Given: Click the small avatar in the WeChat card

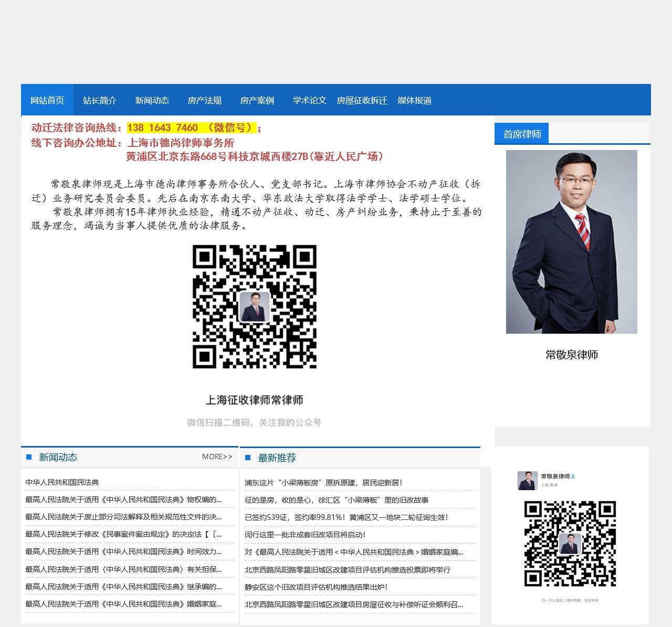Looking at the screenshot, I should tap(528, 481).
